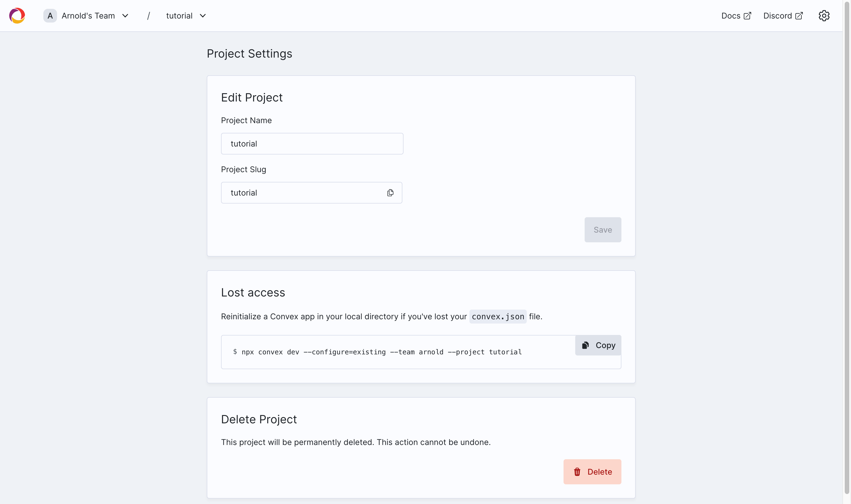Select the Project Slug text field
Viewport: 851px width, 504px height.
302,193
